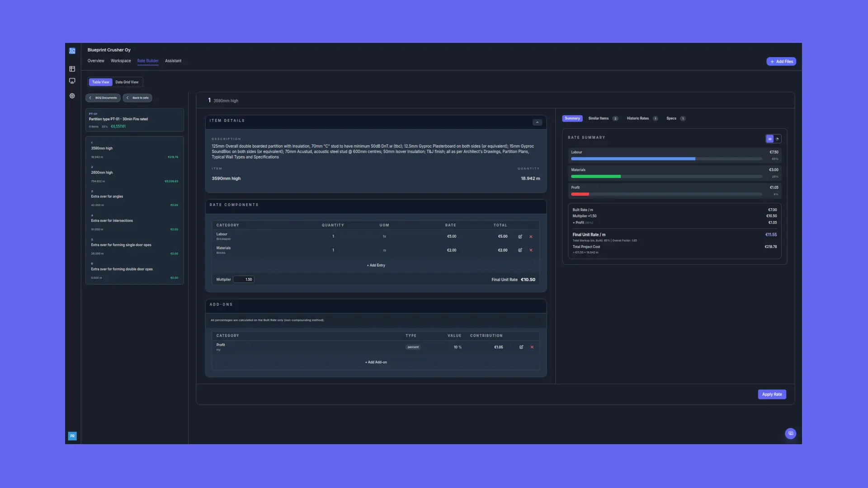Click the presentation screen icon in sidebar
Image resolution: width=868 pixels, height=488 pixels.
click(x=72, y=81)
